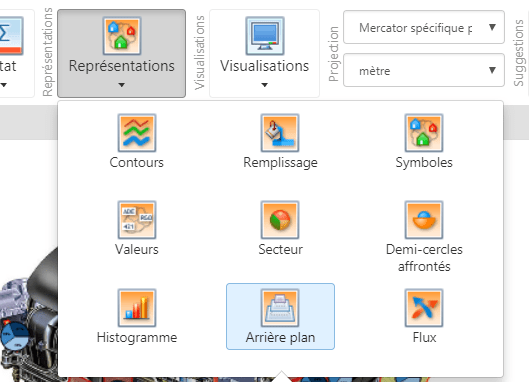Pick the Histogramme bar chart icon

(x=137, y=308)
